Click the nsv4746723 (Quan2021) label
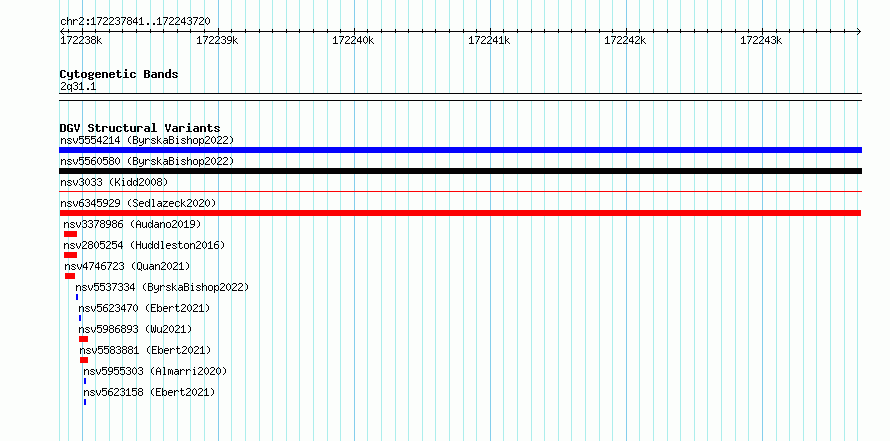The height and width of the screenshot is (441, 890). tap(127, 266)
